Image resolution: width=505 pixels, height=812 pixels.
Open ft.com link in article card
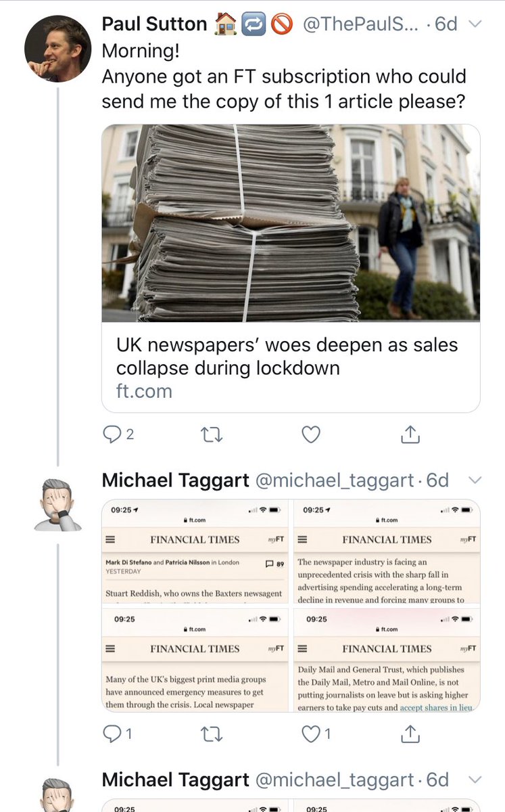tap(144, 391)
